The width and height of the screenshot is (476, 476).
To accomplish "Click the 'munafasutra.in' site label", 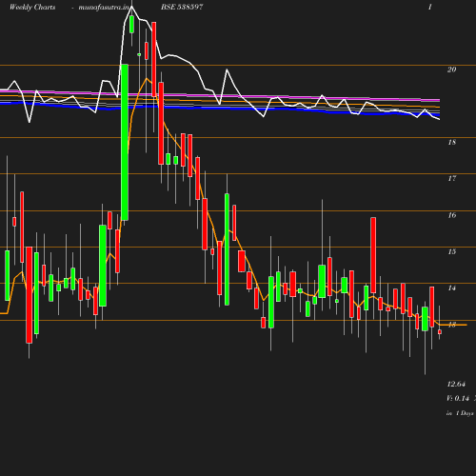I will pos(105,7).
